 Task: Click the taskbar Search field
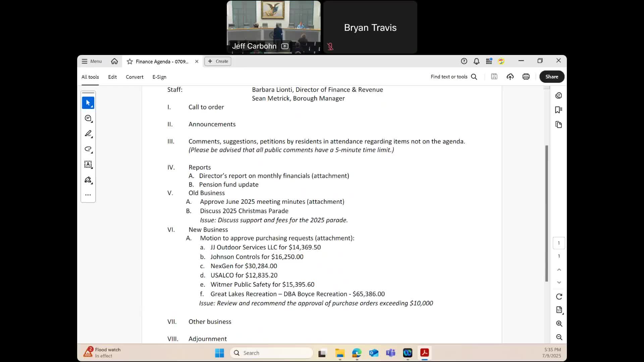coord(272,353)
